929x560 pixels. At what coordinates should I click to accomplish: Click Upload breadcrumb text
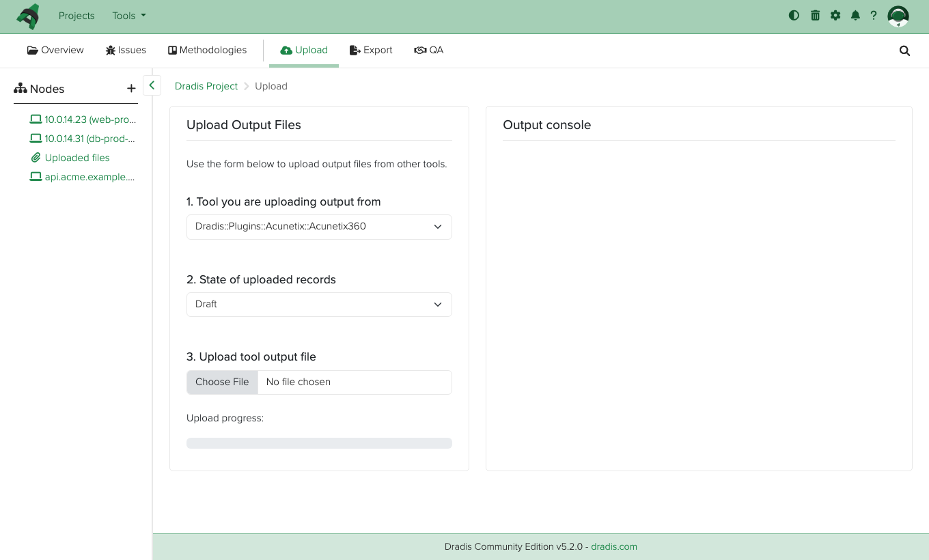pyautogui.click(x=271, y=86)
